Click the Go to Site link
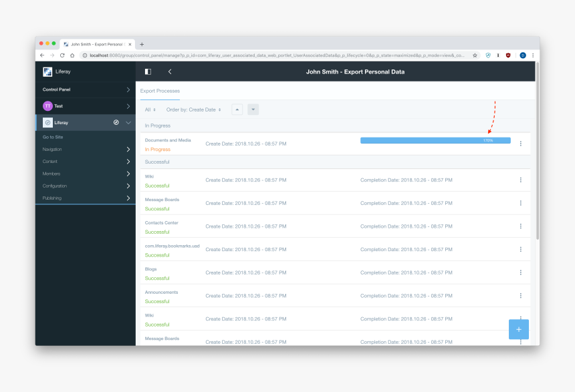This screenshot has width=575, height=392. [x=53, y=137]
